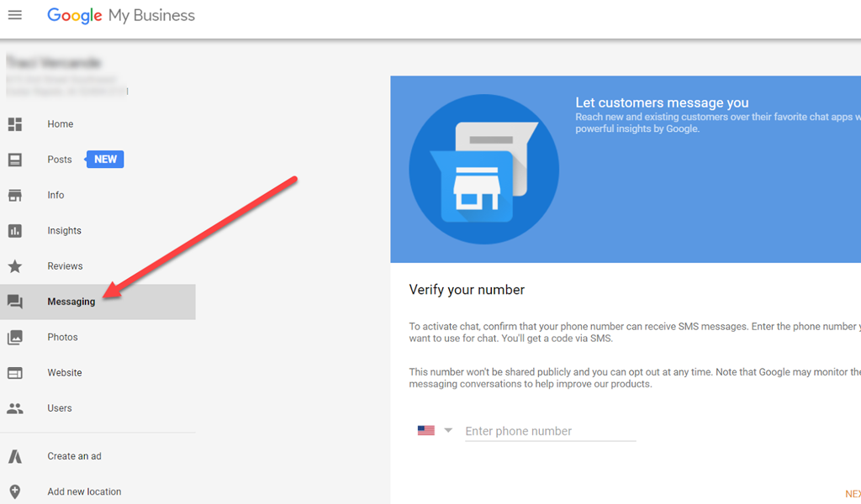Click the NEW badge beside Posts
The width and height of the screenshot is (861, 504).
tap(105, 160)
